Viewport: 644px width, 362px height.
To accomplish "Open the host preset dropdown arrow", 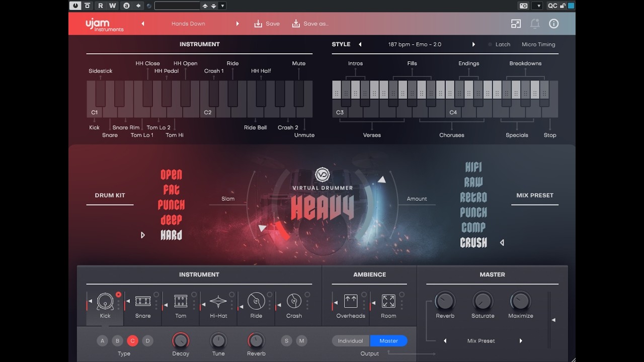I will pos(222,6).
